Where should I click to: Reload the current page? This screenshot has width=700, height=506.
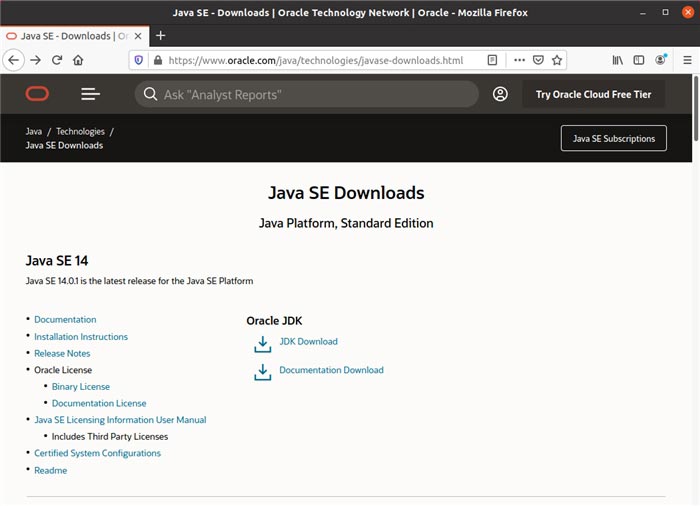(57, 60)
